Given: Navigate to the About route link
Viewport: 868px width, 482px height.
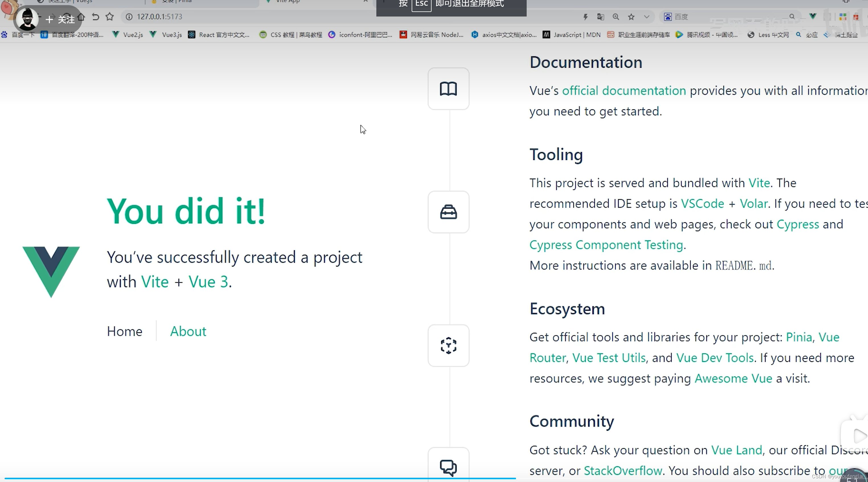Looking at the screenshot, I should point(188,331).
